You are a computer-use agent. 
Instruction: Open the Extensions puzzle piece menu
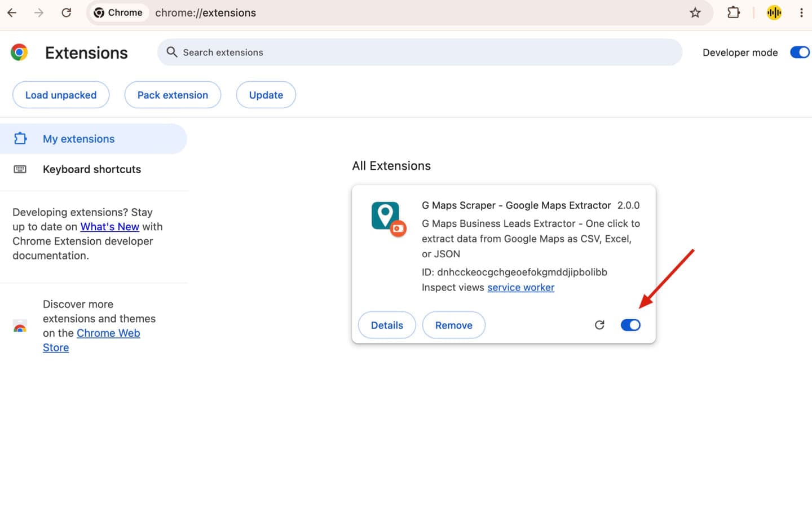pyautogui.click(x=734, y=12)
